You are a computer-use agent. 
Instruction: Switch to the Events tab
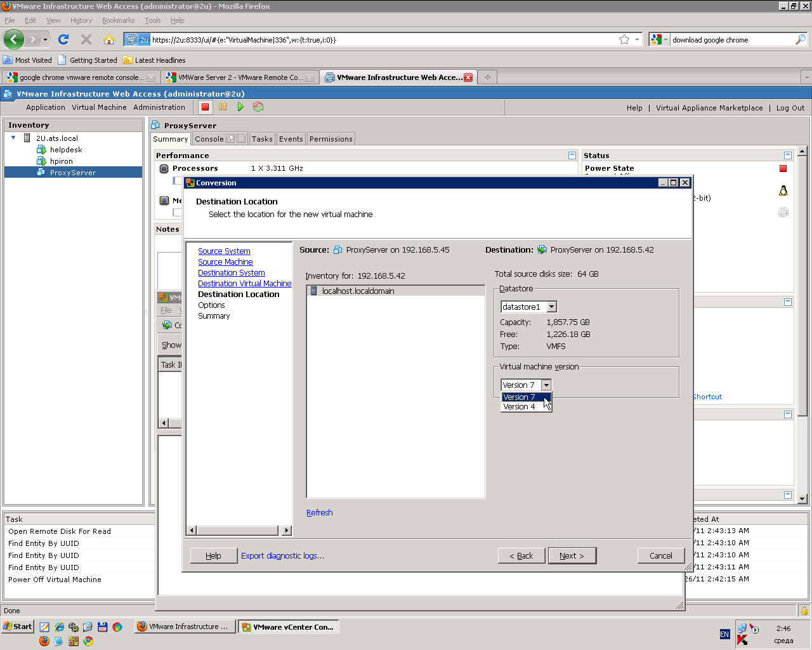[x=291, y=139]
